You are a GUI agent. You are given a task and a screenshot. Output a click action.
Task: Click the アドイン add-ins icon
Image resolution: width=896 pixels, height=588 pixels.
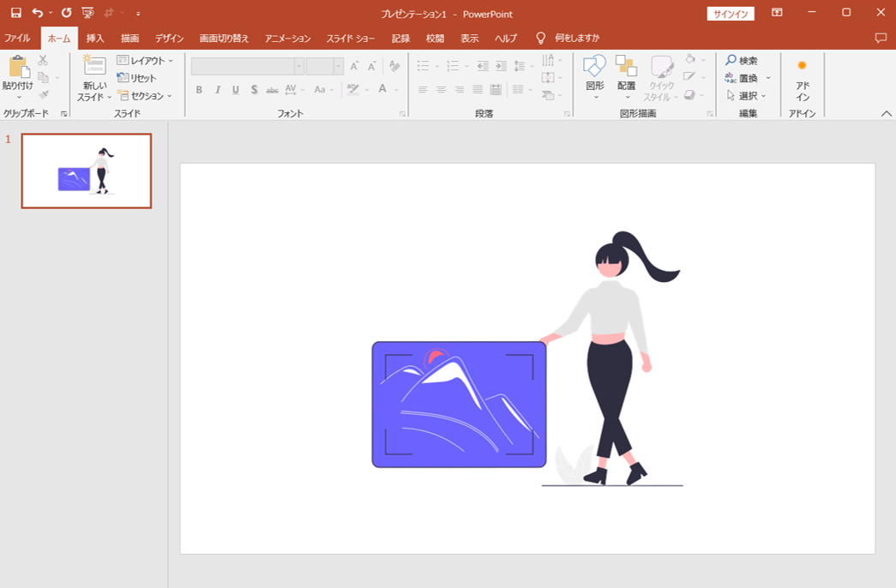point(802,77)
